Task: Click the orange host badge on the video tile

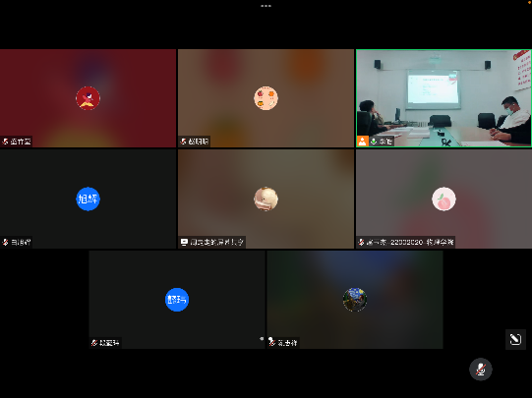Action: (362, 142)
